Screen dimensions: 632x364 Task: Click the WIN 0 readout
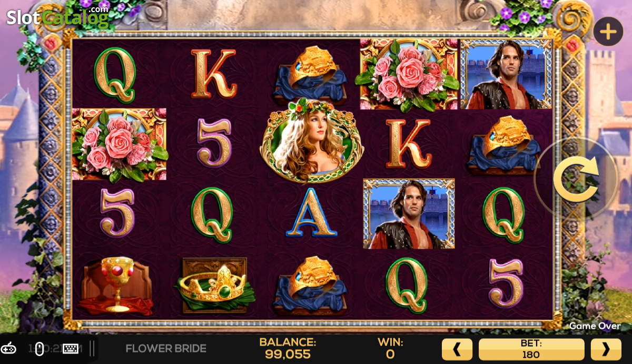pyautogui.click(x=390, y=348)
